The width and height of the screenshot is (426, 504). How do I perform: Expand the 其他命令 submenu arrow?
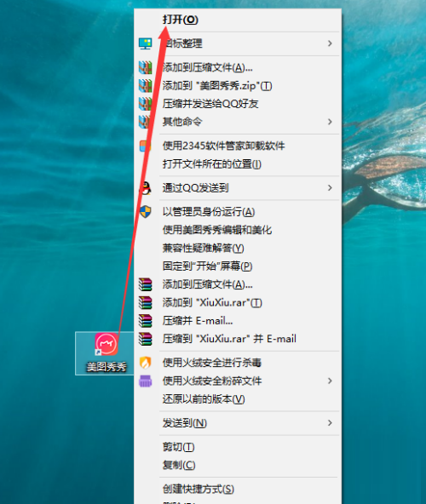pos(330,122)
